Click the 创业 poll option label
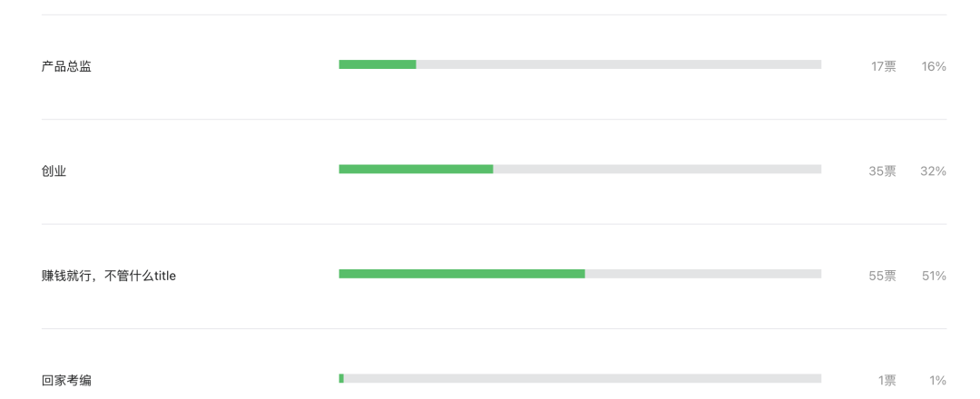The height and width of the screenshot is (399, 980). point(54,171)
